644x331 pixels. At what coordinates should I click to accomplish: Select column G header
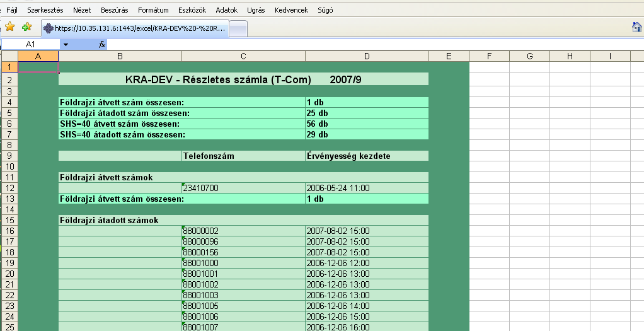pos(529,56)
